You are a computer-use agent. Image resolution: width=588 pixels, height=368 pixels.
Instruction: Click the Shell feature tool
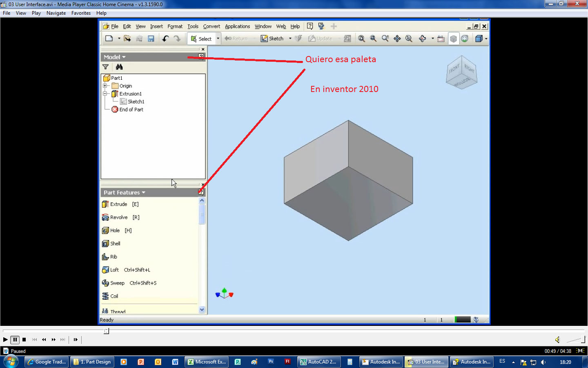(111, 243)
